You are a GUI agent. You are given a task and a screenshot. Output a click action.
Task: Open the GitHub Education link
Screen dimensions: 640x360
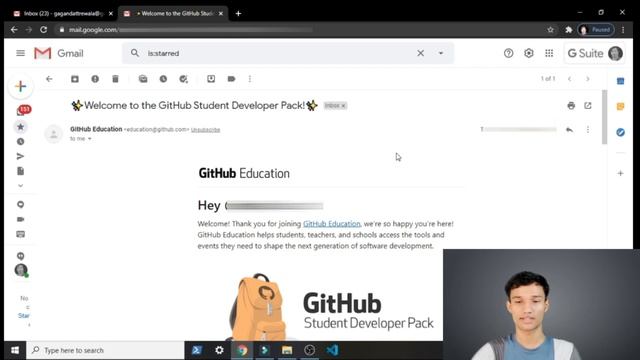click(331, 224)
